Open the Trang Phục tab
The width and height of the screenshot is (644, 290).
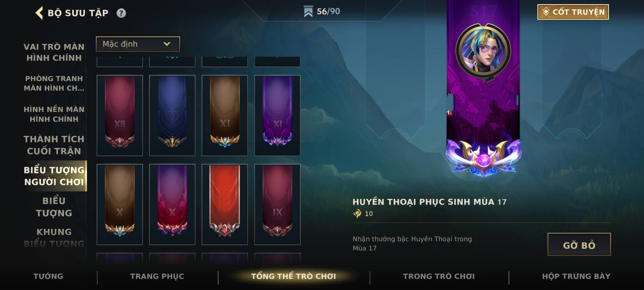157,276
